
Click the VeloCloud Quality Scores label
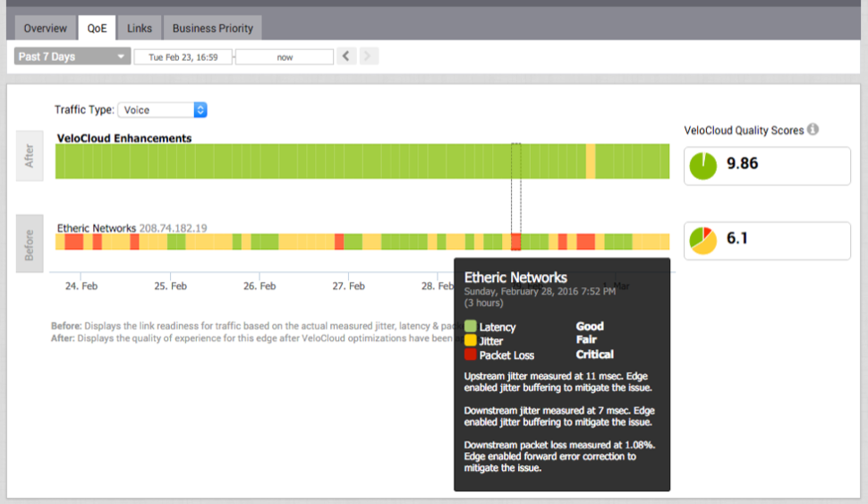coord(744,130)
